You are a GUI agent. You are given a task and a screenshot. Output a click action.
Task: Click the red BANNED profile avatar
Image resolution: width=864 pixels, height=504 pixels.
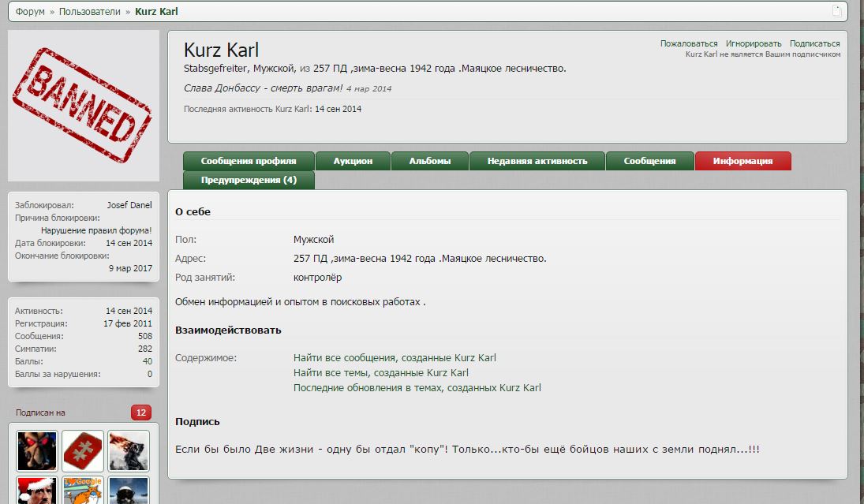click(x=83, y=106)
